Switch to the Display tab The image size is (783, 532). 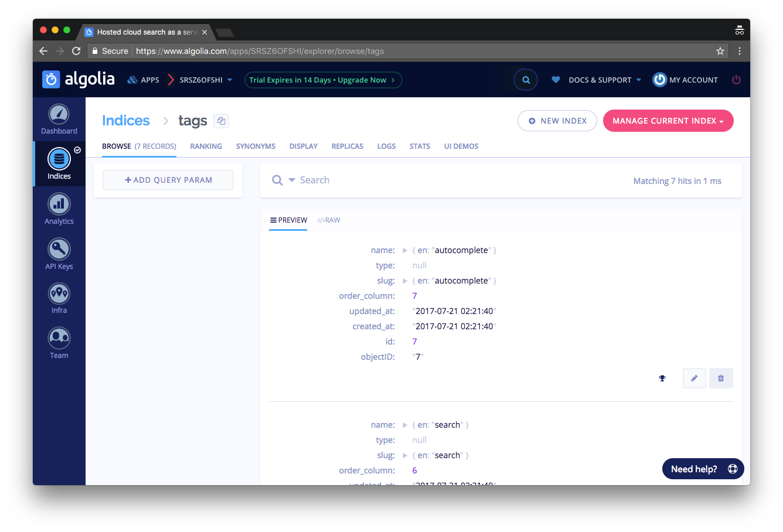coord(304,146)
